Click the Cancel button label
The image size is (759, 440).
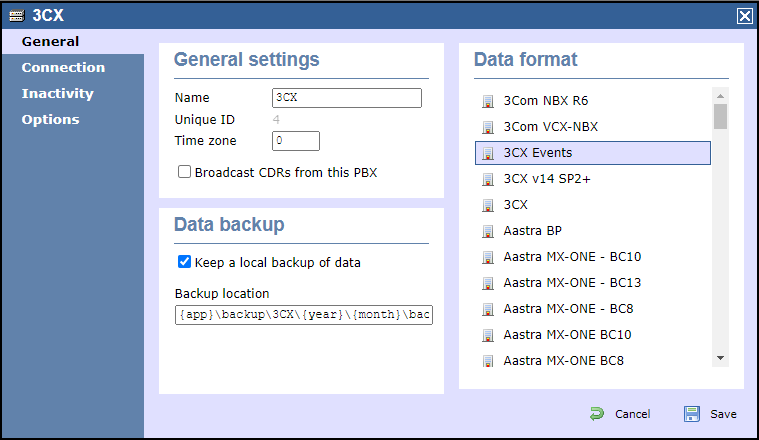[x=632, y=414]
